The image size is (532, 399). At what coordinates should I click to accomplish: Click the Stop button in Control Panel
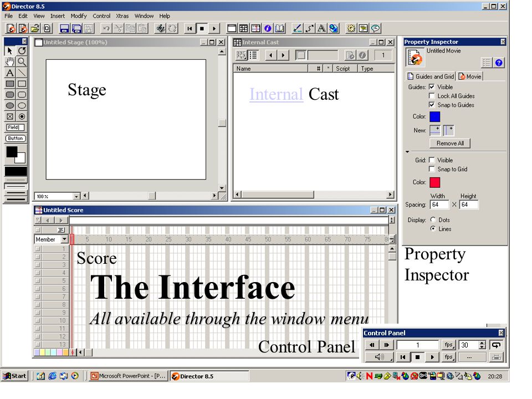click(x=418, y=357)
